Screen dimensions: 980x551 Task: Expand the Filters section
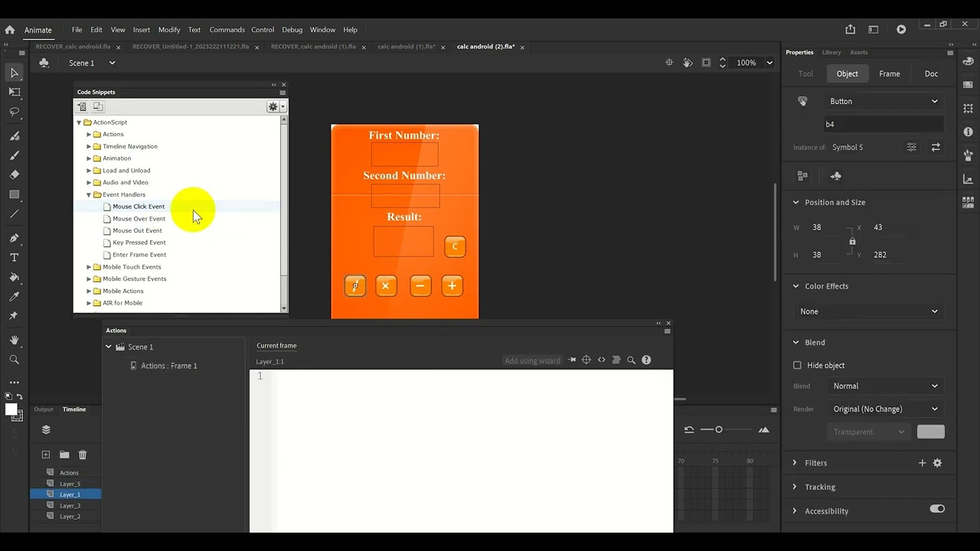(795, 463)
